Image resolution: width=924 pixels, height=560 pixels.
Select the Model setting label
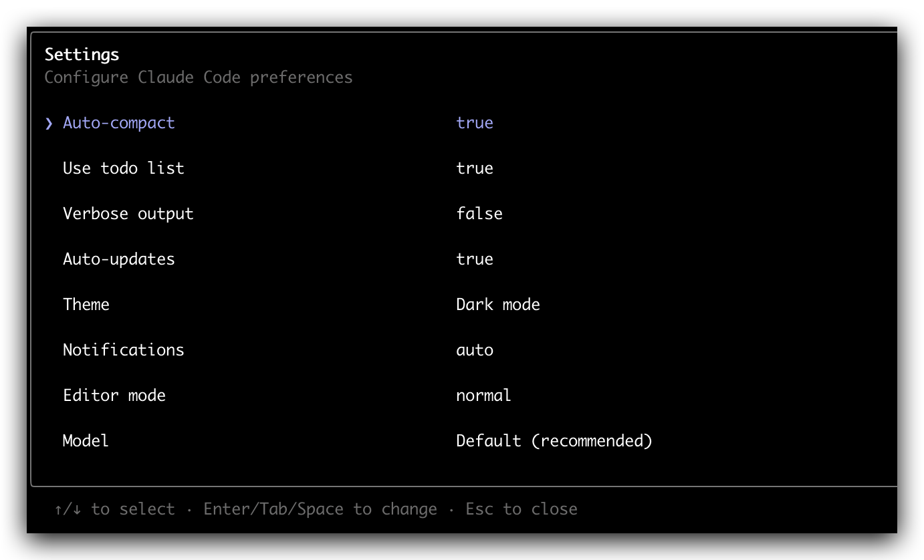[86, 441]
